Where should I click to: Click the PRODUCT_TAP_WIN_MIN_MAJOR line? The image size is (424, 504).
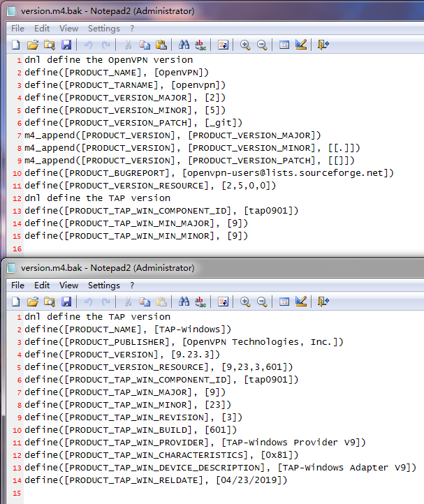136,223
